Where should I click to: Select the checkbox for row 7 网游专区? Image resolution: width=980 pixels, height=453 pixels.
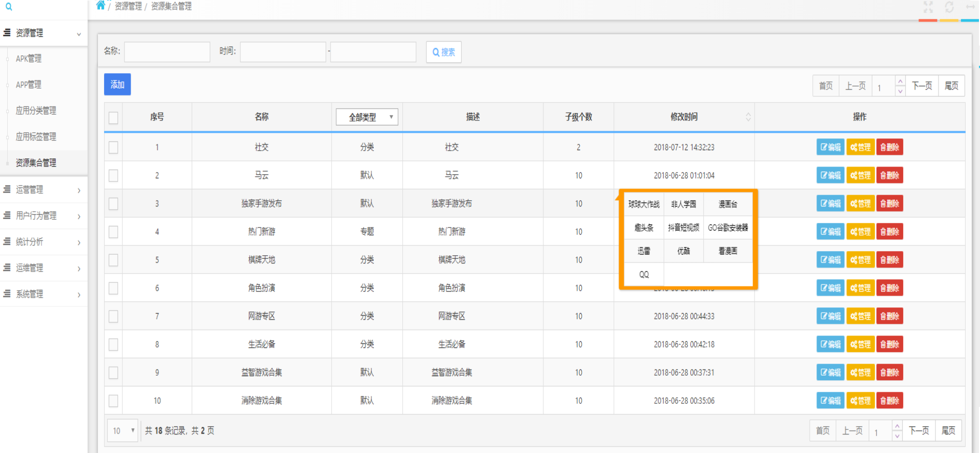113,317
